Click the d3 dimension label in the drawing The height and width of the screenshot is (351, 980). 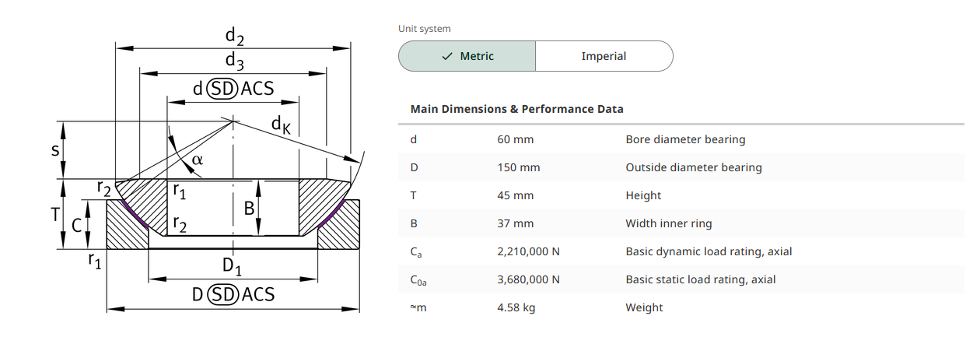click(x=235, y=61)
